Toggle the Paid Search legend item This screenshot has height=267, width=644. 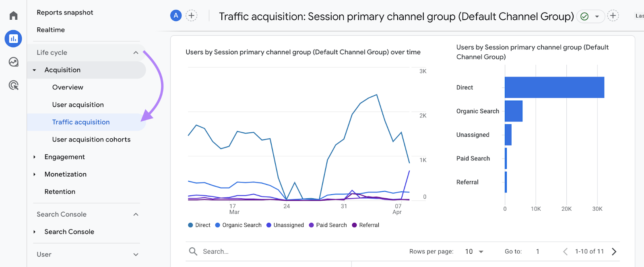(x=328, y=225)
